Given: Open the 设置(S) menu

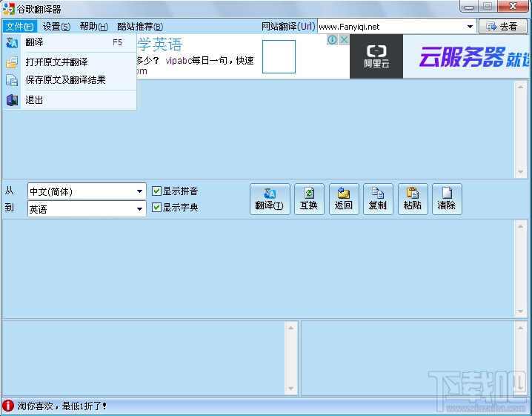Looking at the screenshot, I should [x=56, y=27].
